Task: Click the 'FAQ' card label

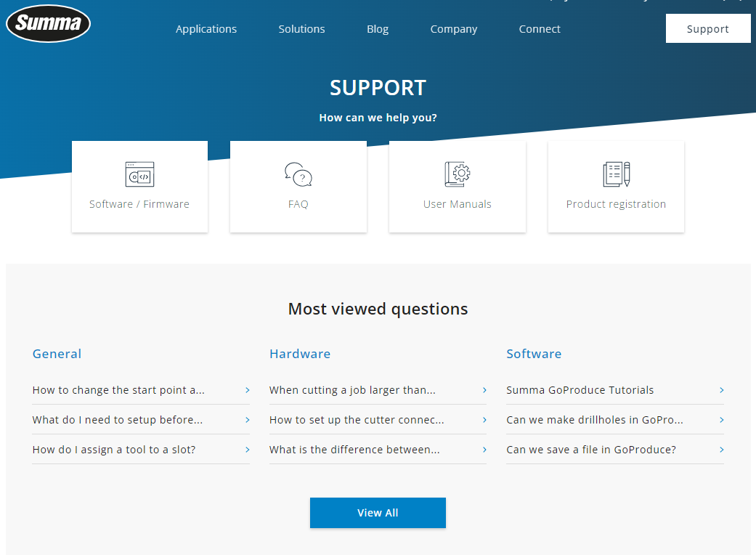Action: pos(298,204)
